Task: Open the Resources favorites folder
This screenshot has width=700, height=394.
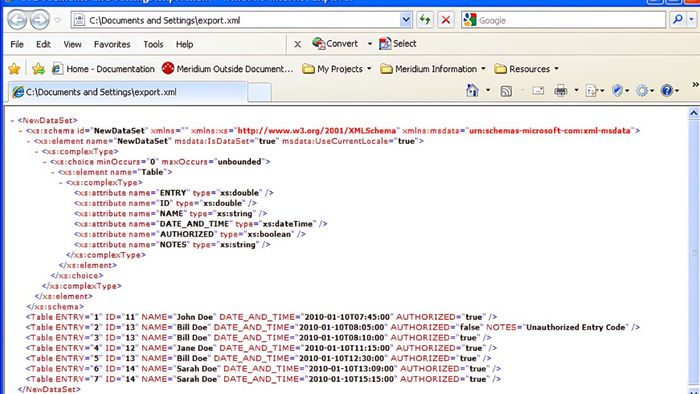Action: [x=522, y=69]
